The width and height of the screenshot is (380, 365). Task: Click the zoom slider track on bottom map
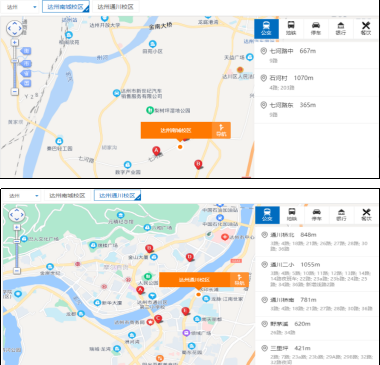pyautogui.click(x=17, y=249)
